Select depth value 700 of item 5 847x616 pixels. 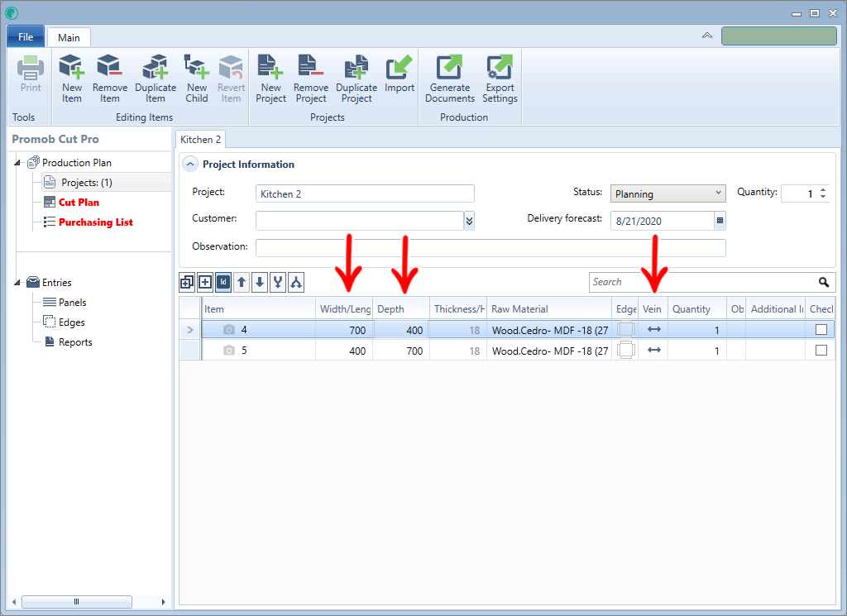(x=414, y=351)
